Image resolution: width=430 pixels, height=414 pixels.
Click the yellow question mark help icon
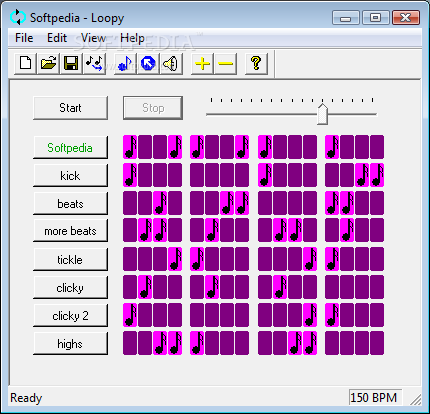[256, 63]
